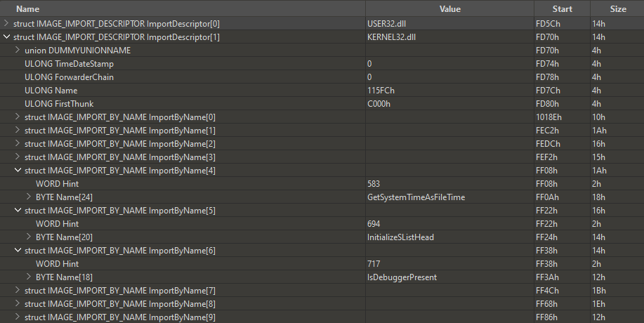Image resolution: width=644 pixels, height=323 pixels.
Task: Expand union DUMMYUNIONNAME
Action: tap(18, 50)
